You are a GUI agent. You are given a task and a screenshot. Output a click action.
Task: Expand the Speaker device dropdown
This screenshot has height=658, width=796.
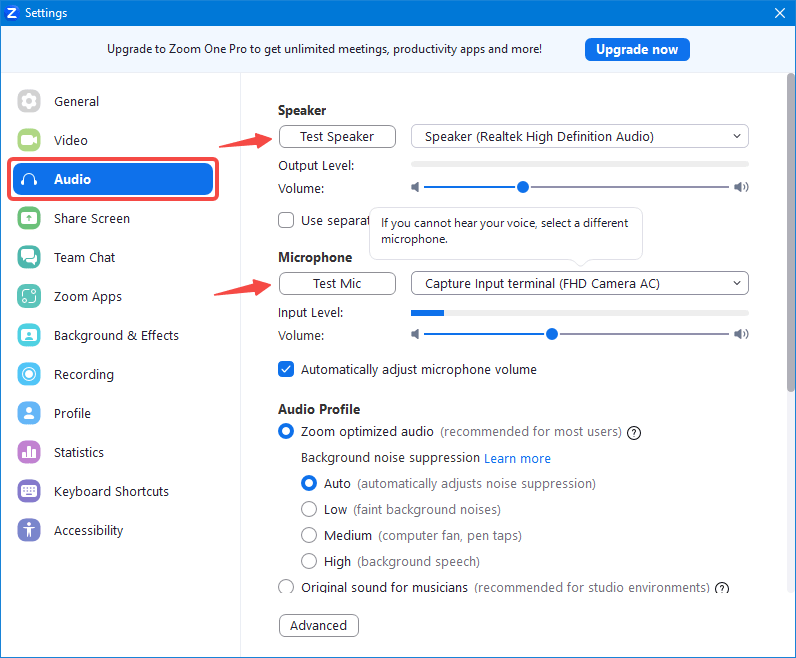[580, 136]
